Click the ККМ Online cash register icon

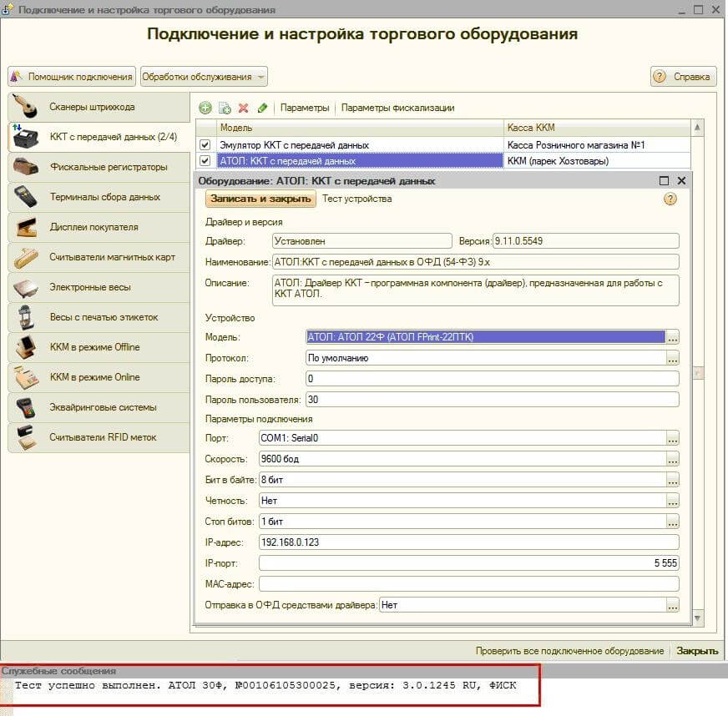(26, 377)
